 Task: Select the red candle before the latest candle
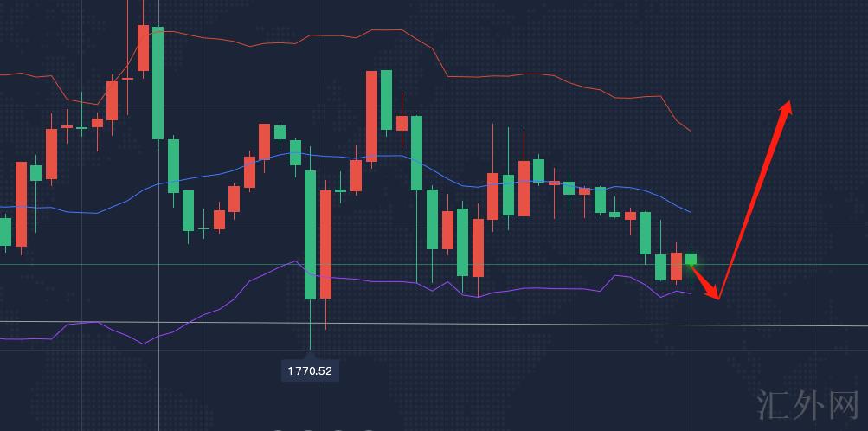[676, 267]
